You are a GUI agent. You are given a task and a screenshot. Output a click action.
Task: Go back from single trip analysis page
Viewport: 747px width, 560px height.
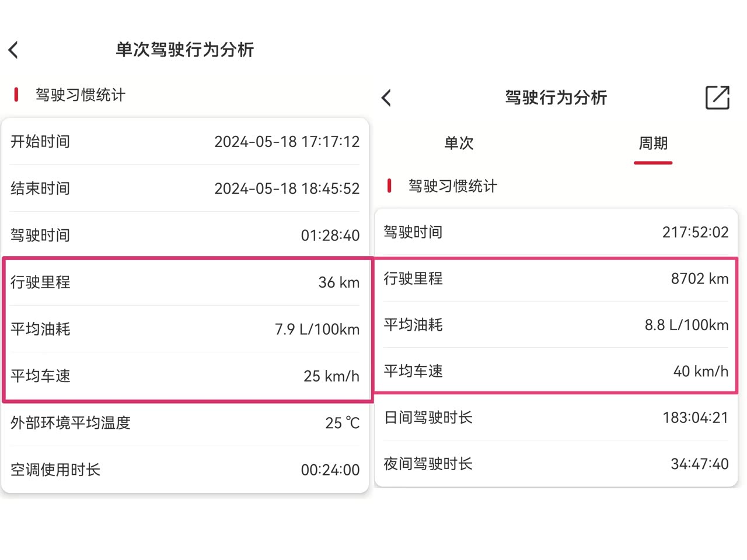(14, 50)
